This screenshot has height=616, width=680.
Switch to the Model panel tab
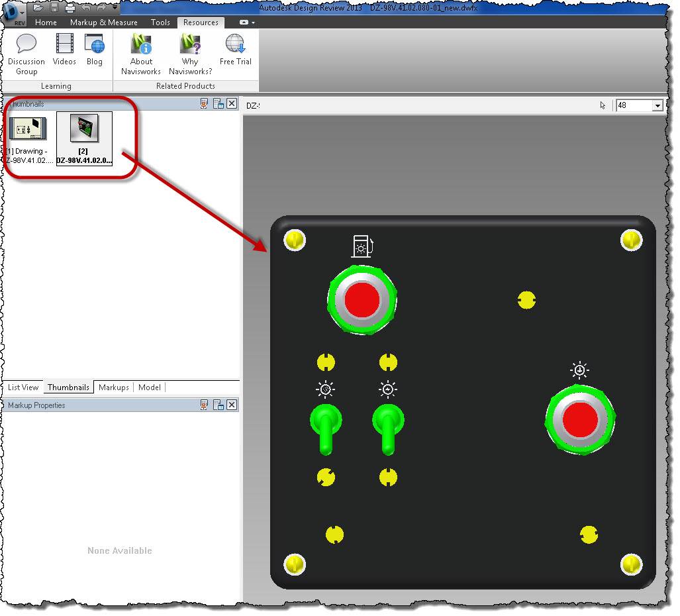click(x=149, y=387)
